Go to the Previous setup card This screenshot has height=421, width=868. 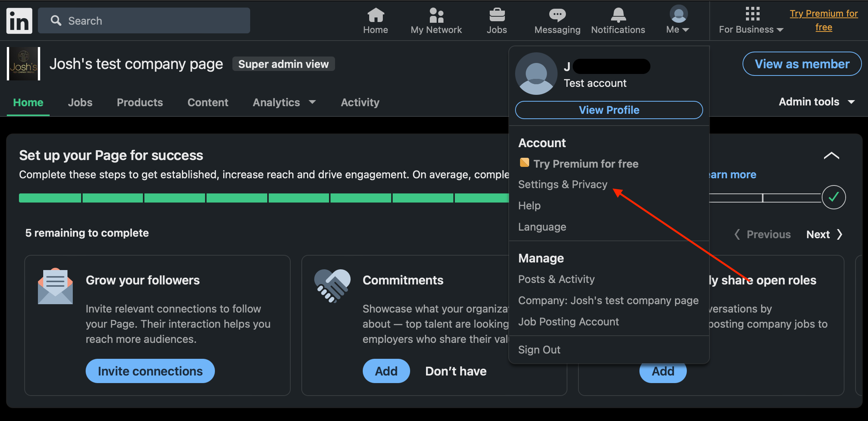(763, 234)
